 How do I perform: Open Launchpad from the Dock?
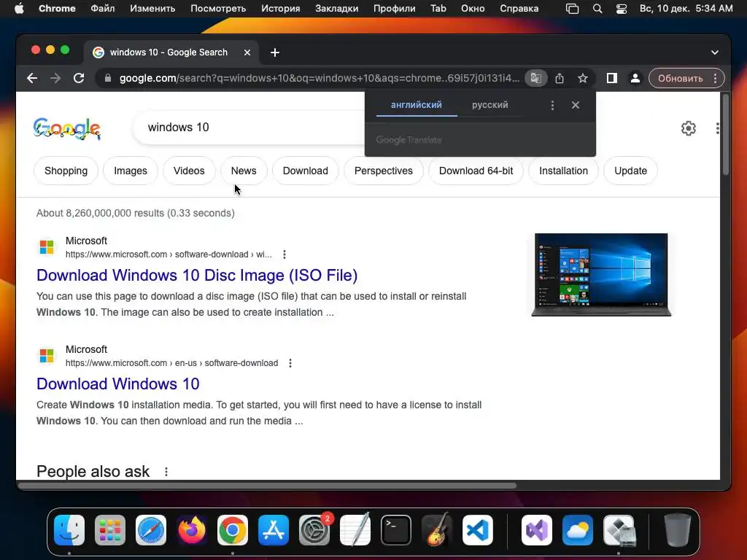point(110,530)
